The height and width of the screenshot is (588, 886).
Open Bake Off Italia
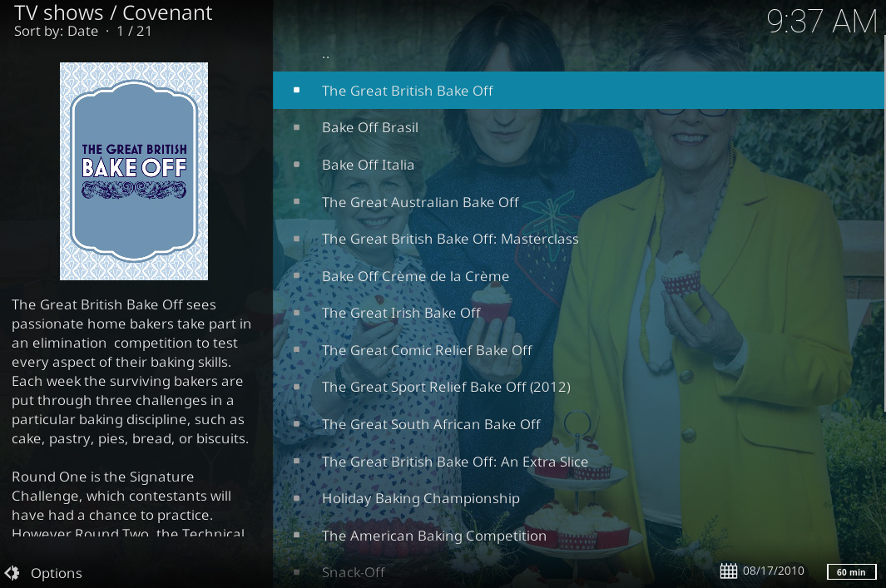(578, 165)
